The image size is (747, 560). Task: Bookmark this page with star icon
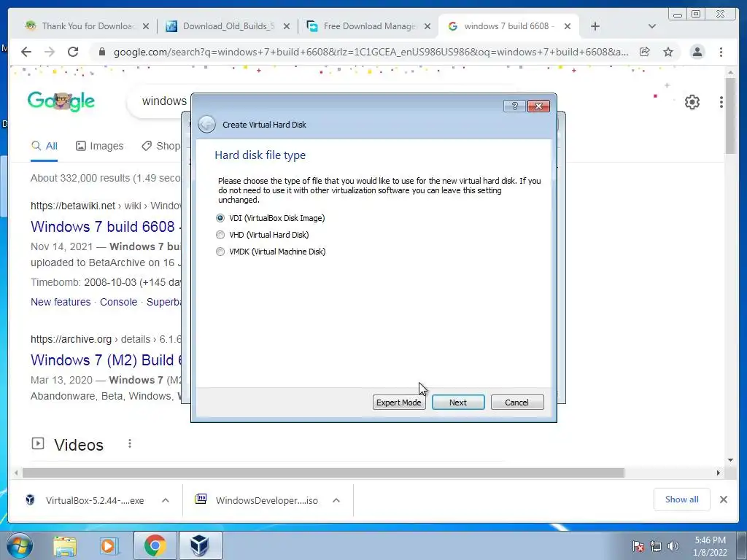(668, 52)
